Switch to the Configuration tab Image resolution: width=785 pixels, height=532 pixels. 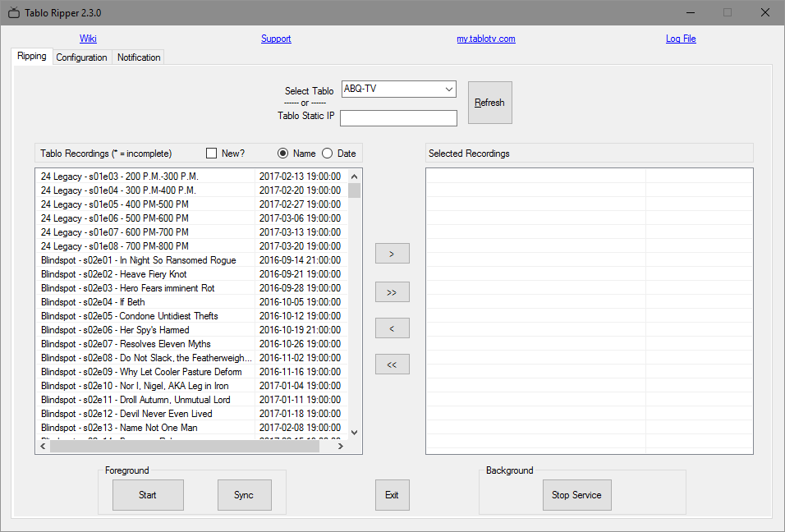coord(81,57)
